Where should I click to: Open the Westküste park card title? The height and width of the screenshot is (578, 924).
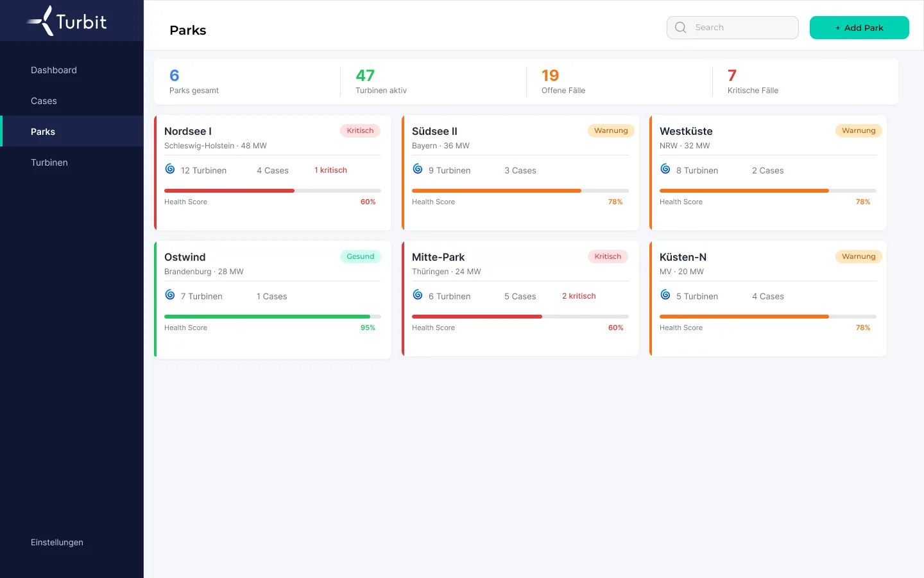point(686,131)
